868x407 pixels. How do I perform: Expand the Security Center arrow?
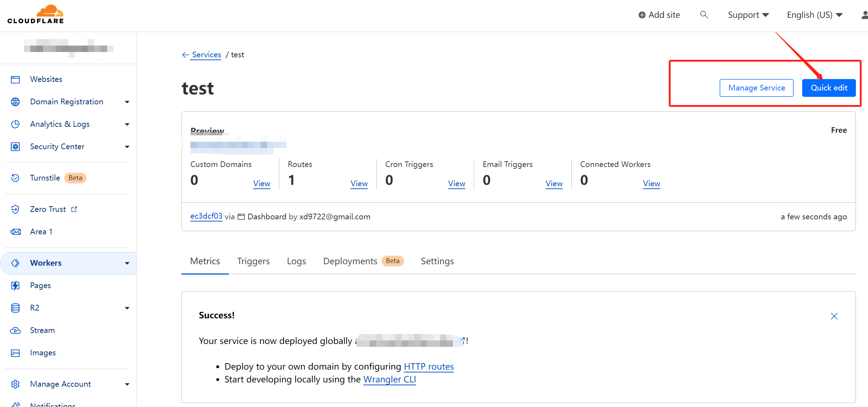tap(127, 147)
